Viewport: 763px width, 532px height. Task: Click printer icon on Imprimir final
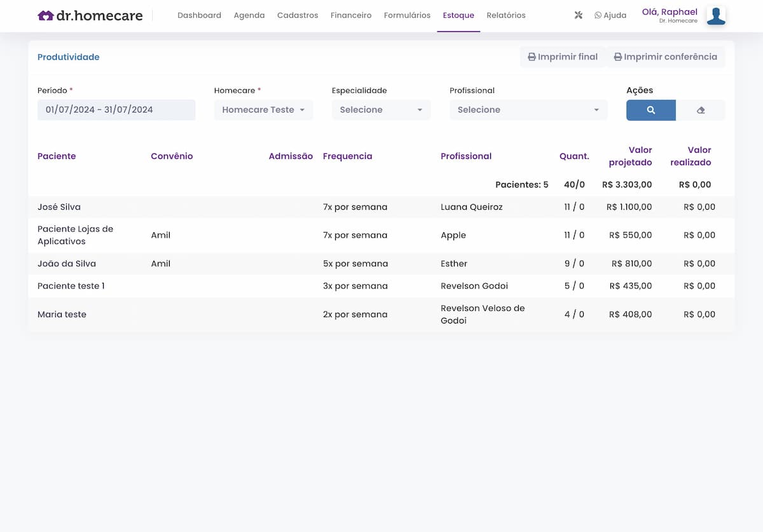[532, 57]
